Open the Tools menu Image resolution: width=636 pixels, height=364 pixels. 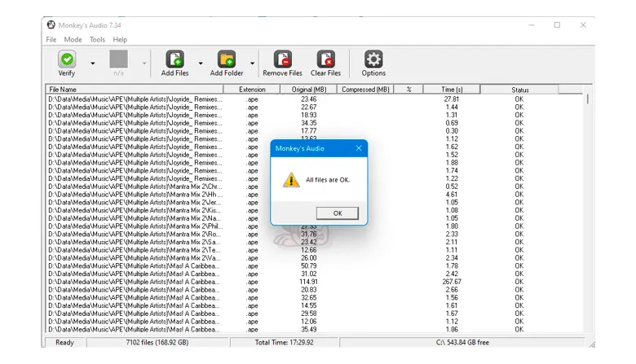97,39
